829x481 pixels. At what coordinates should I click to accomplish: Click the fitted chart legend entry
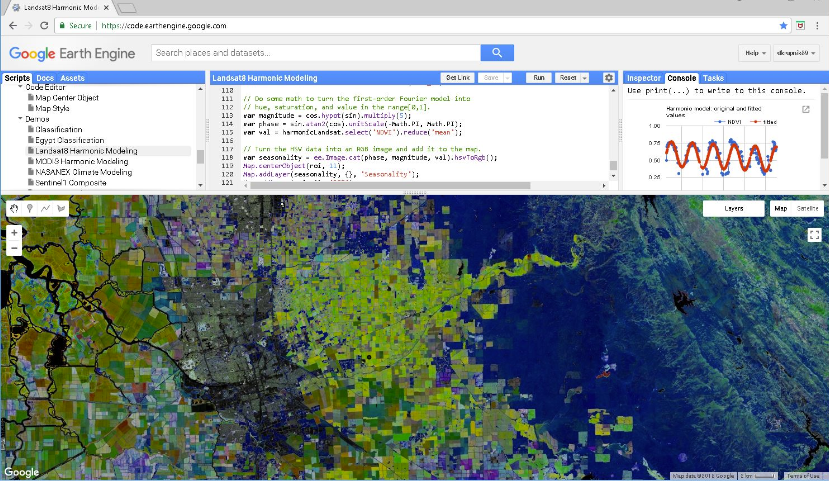pyautogui.click(x=763, y=122)
